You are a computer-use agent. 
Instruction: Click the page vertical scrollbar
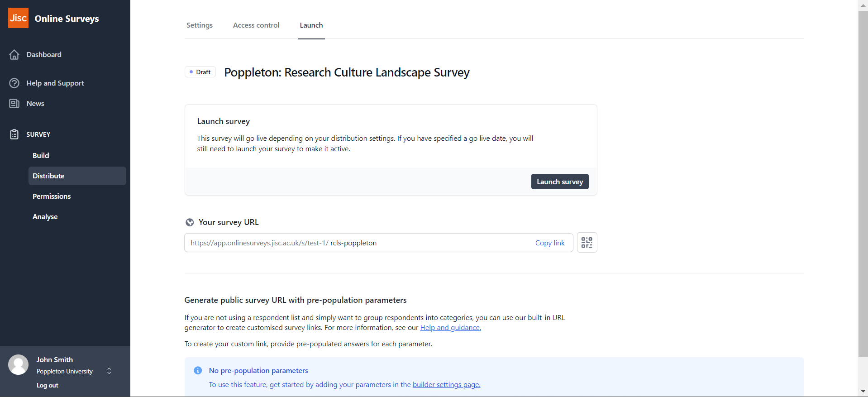(x=863, y=183)
